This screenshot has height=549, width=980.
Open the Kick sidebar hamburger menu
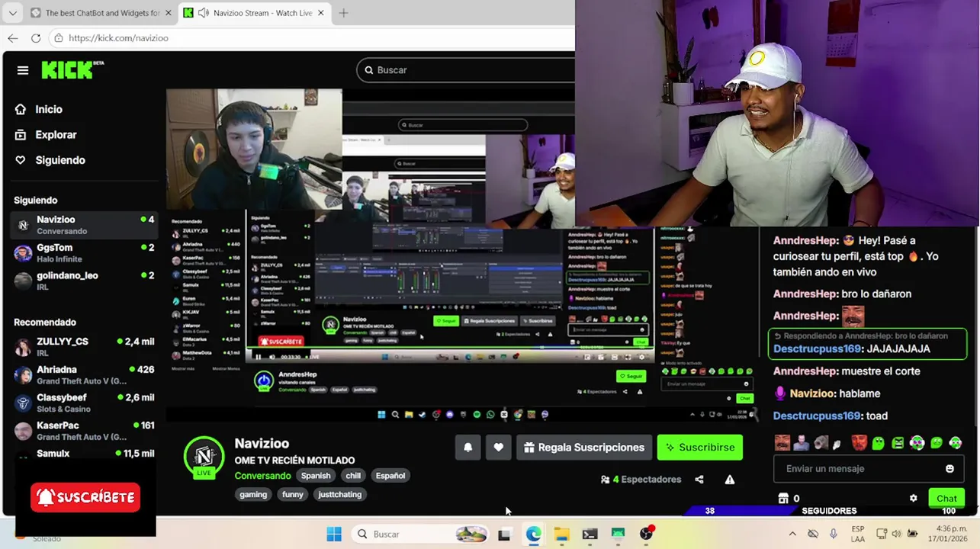[23, 70]
